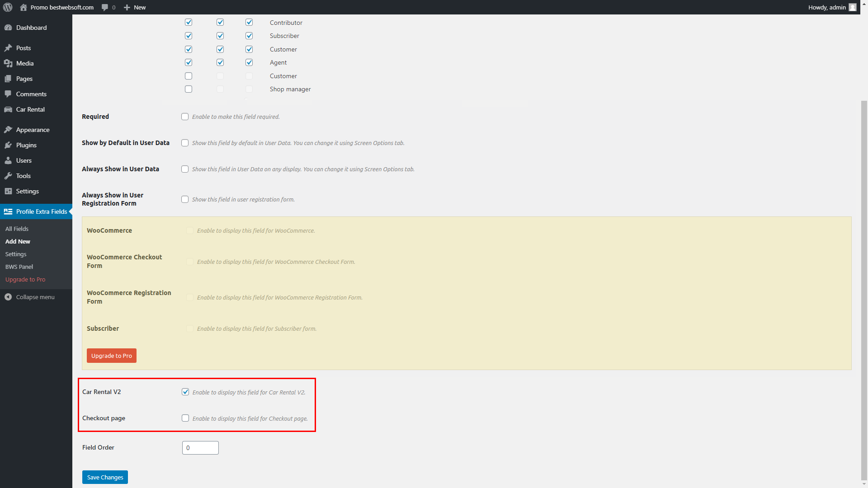Check Show by Default in User Data
The height and width of the screenshot is (488, 868).
click(185, 143)
